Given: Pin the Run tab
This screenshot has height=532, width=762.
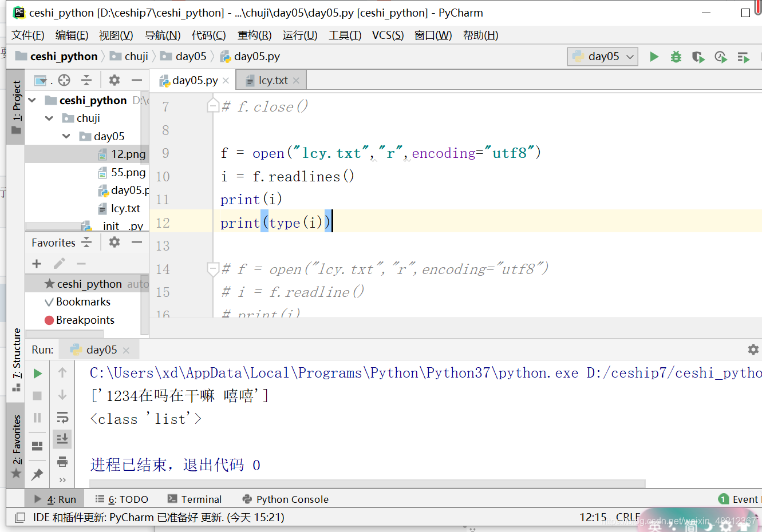Looking at the screenshot, I should pyautogui.click(x=38, y=474).
